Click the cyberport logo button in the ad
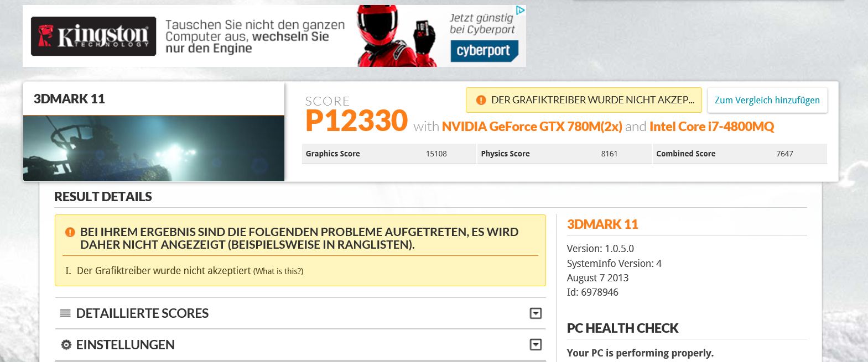The width and height of the screenshot is (868, 362). coord(484,51)
